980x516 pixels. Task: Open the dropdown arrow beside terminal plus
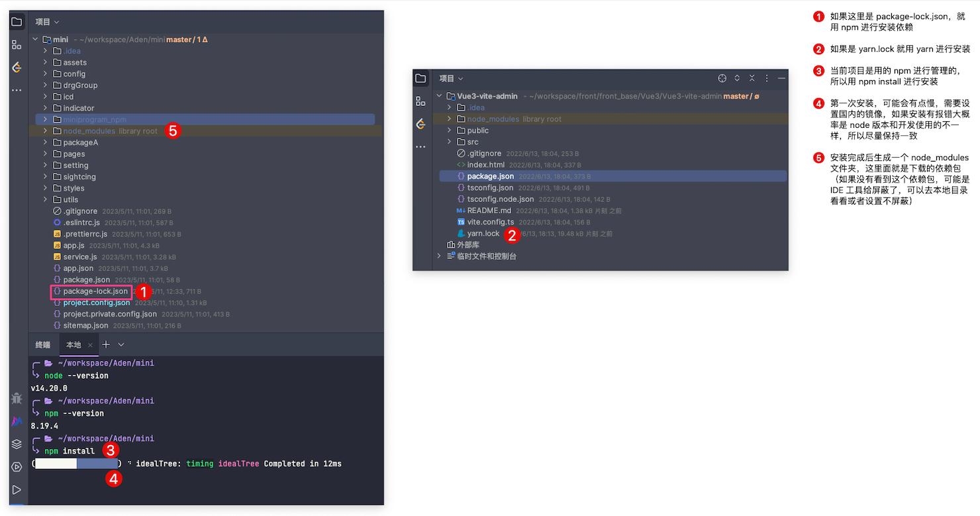[x=121, y=344]
